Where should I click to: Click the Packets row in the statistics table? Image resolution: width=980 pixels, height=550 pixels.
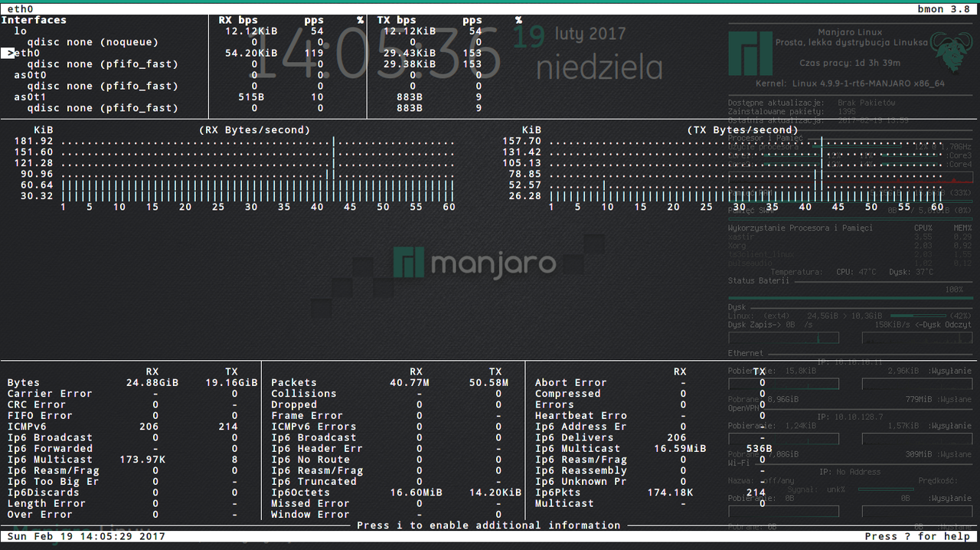click(293, 383)
